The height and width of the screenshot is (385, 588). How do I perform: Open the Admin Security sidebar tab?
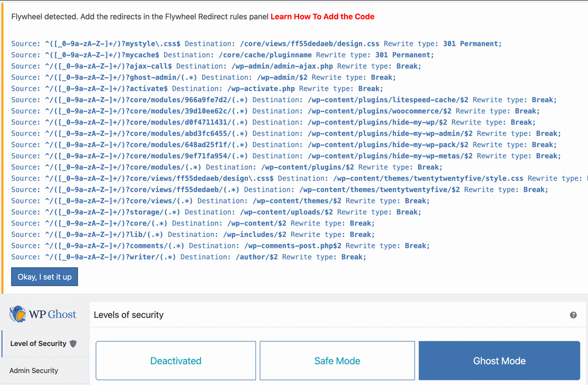(45, 371)
